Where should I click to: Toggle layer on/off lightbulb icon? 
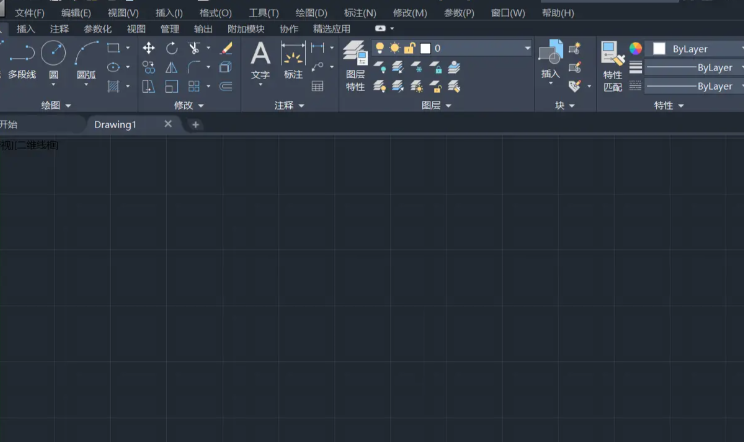pos(380,48)
